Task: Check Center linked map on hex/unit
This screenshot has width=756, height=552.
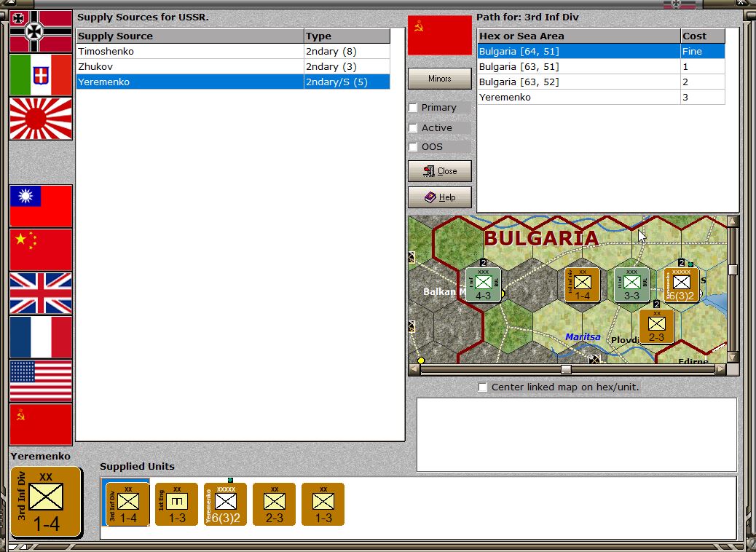Action: point(482,387)
